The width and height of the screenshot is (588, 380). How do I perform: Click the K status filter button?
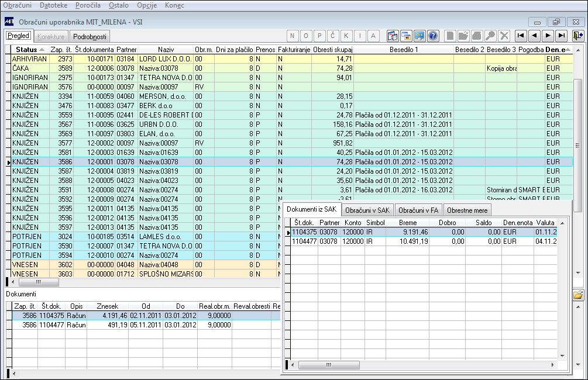[x=346, y=36]
